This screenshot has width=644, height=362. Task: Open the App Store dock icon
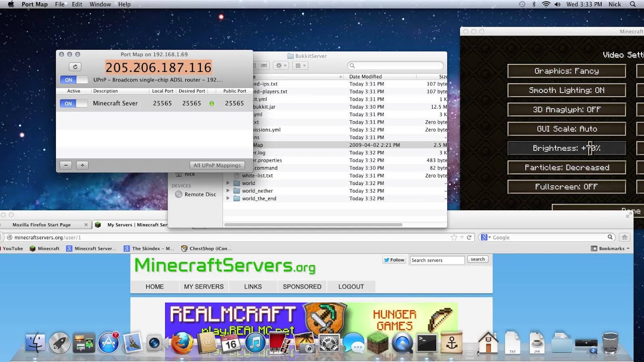click(108, 343)
